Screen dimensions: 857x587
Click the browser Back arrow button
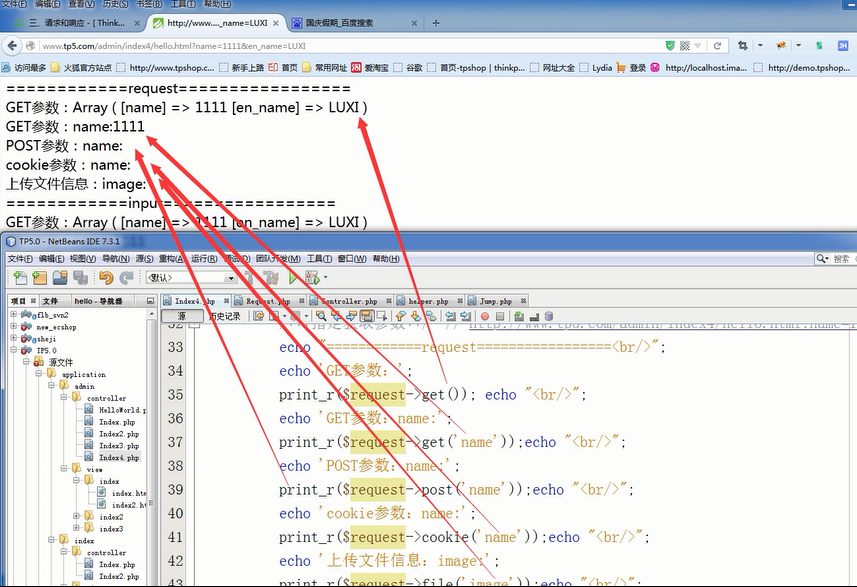[x=12, y=46]
